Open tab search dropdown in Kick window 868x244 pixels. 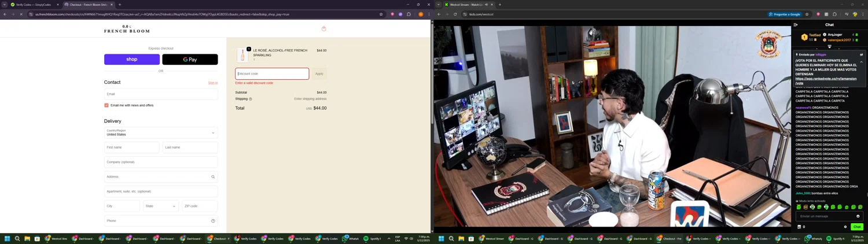(439, 5)
